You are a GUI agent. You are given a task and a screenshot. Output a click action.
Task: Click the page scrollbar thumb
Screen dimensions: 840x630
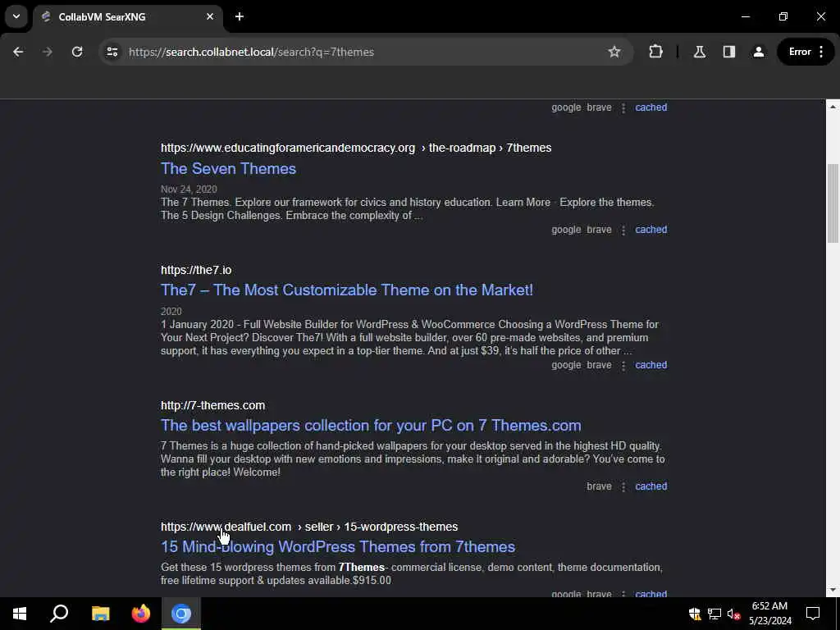[x=833, y=203]
